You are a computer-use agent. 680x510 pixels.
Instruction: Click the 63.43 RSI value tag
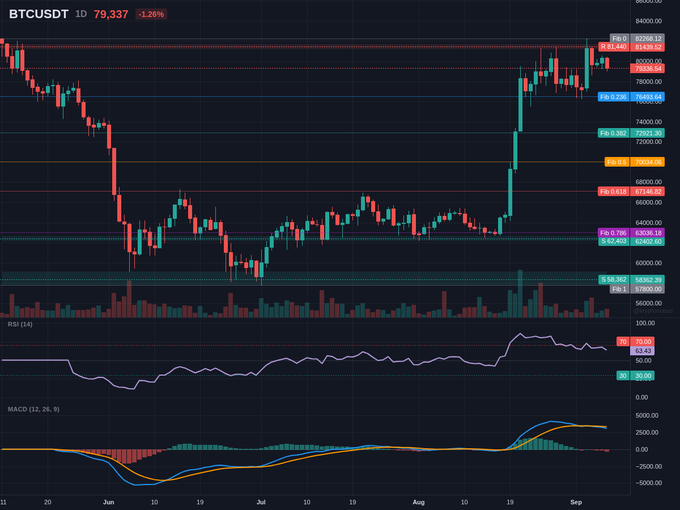coord(642,350)
